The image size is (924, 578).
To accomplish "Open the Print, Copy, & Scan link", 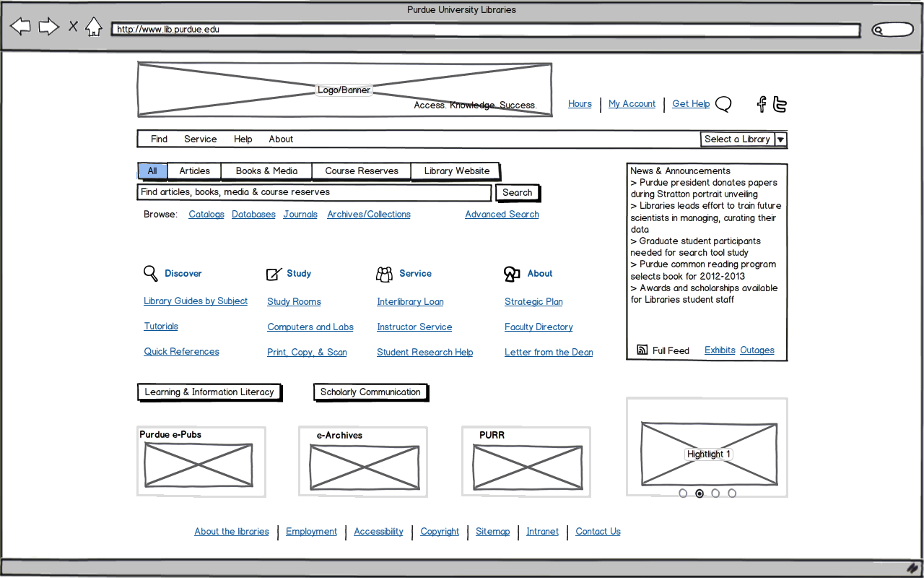I will pyautogui.click(x=307, y=353).
